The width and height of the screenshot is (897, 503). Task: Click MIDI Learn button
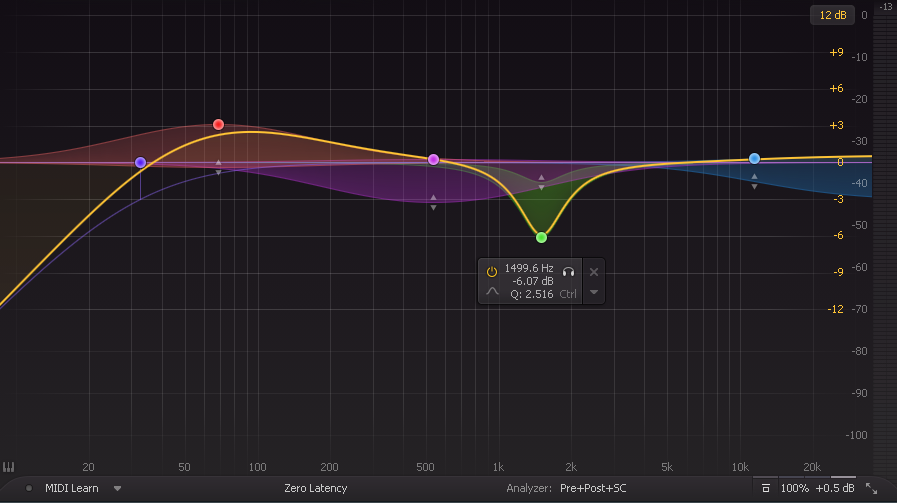[x=72, y=488]
